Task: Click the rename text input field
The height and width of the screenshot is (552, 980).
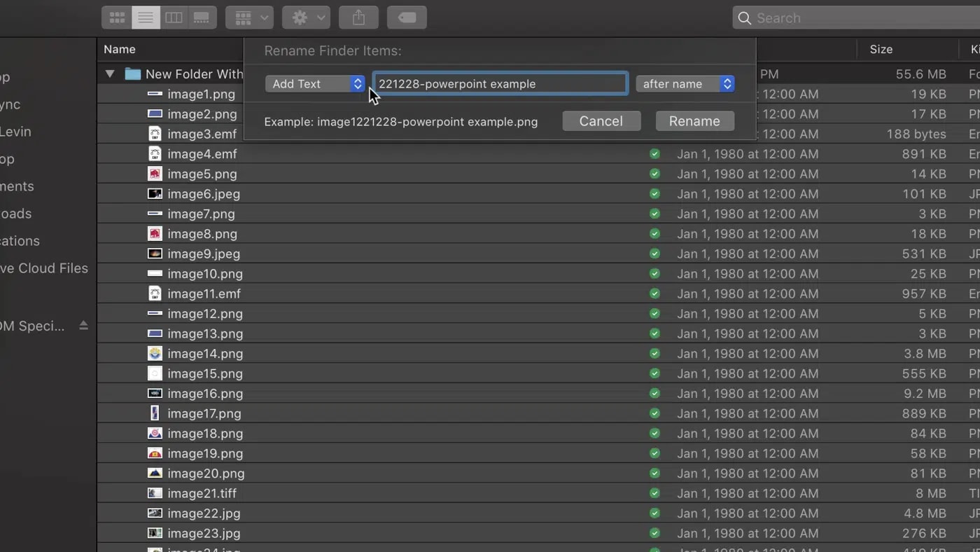Action: 500,83
